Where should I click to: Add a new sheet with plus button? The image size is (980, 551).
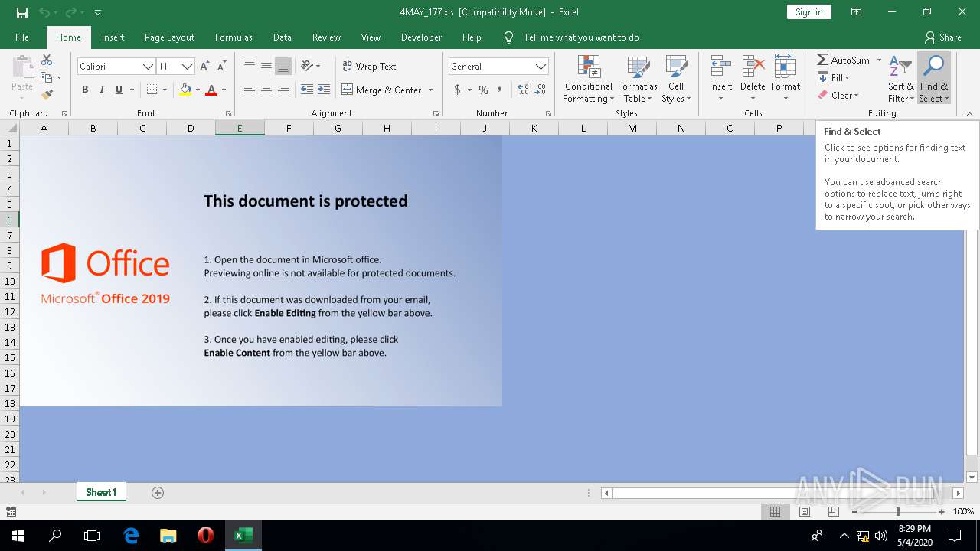(158, 493)
